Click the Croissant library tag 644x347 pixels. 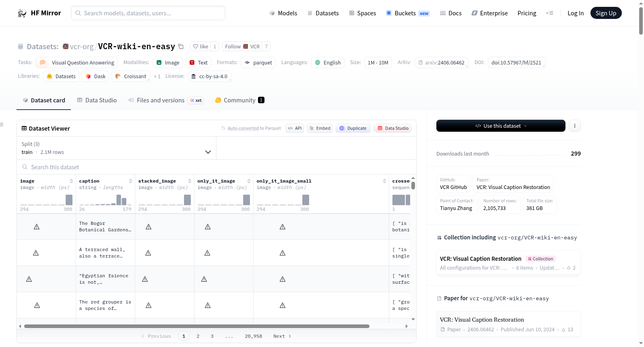[x=131, y=76]
